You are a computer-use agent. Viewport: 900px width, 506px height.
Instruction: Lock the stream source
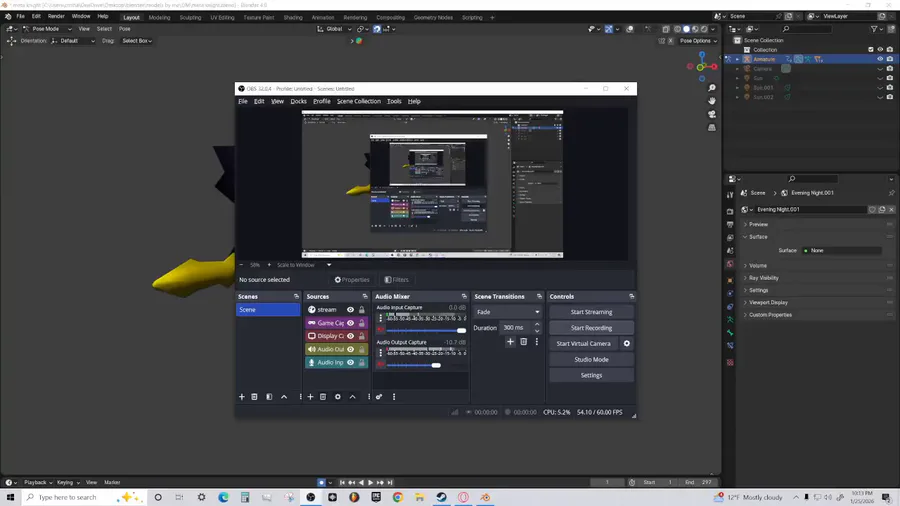click(x=362, y=310)
